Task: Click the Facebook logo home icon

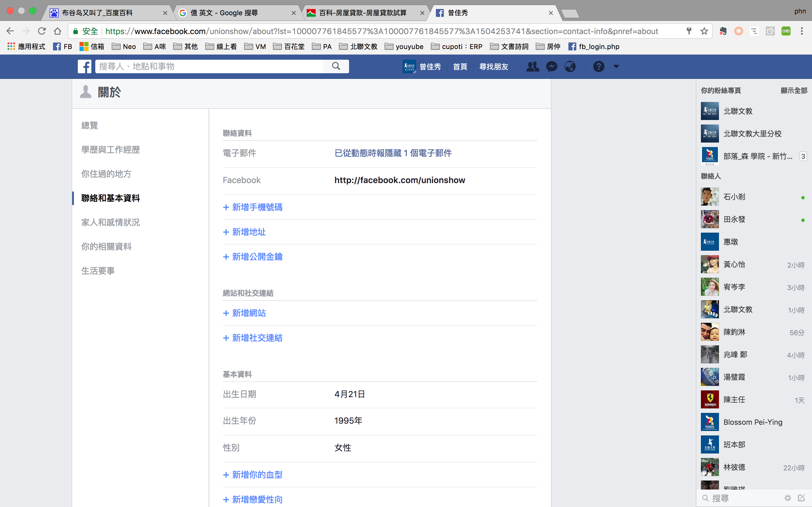Action: click(x=85, y=66)
